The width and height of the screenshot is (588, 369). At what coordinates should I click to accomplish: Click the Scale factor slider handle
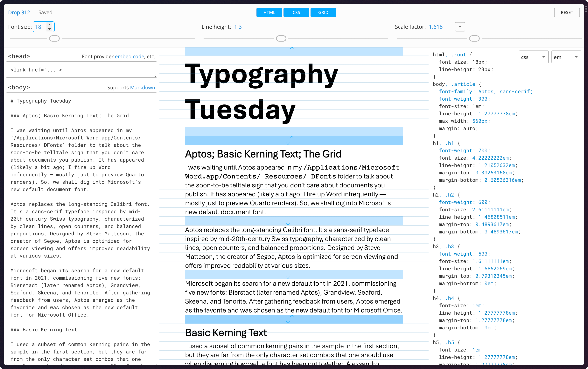tap(474, 38)
